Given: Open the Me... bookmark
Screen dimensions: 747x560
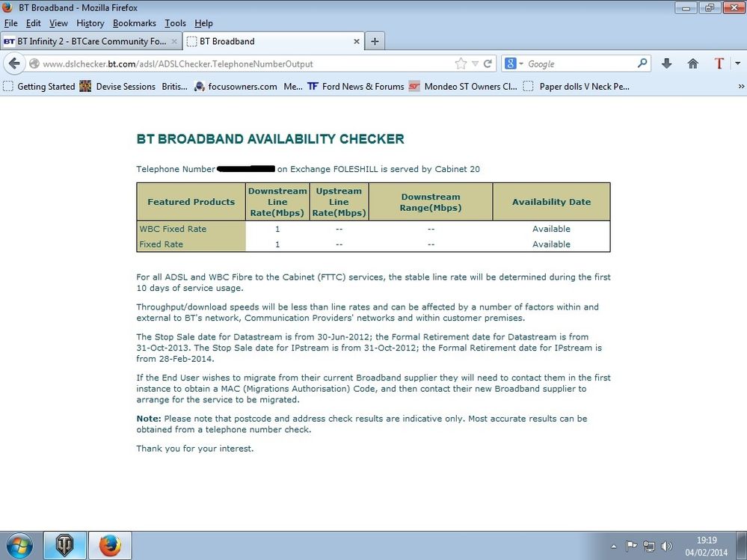Looking at the screenshot, I should 293,86.
